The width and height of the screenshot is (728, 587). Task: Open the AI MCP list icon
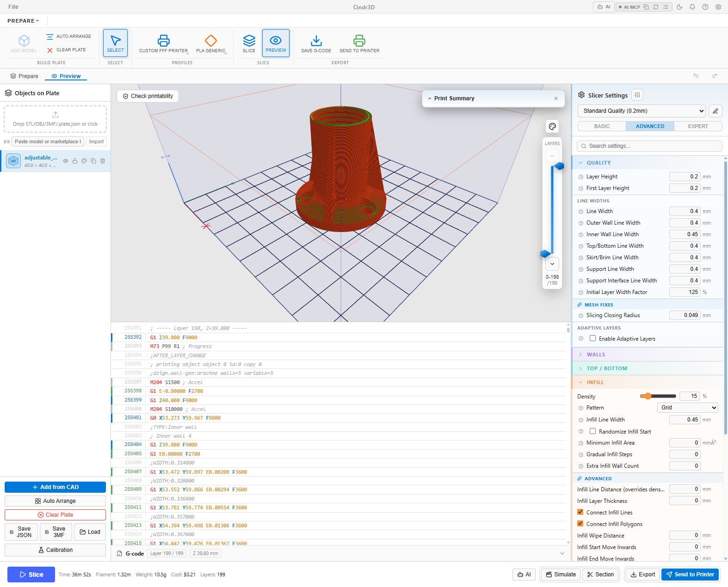(666, 7)
